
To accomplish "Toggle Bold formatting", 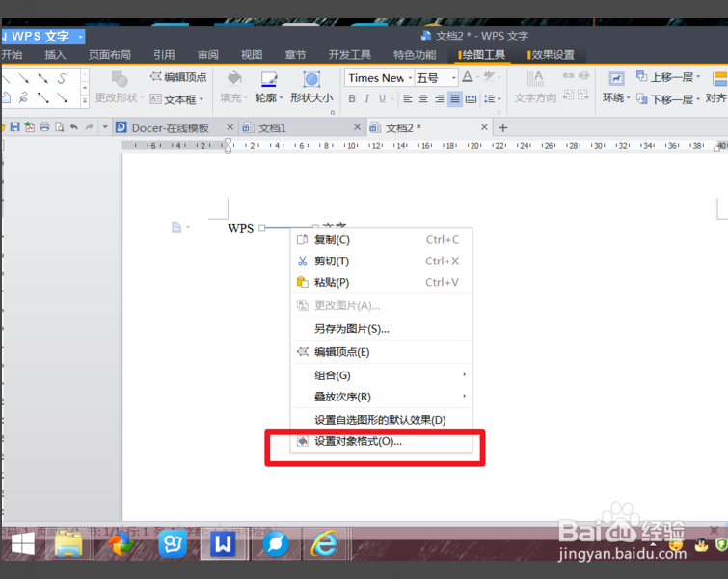I will [352, 98].
